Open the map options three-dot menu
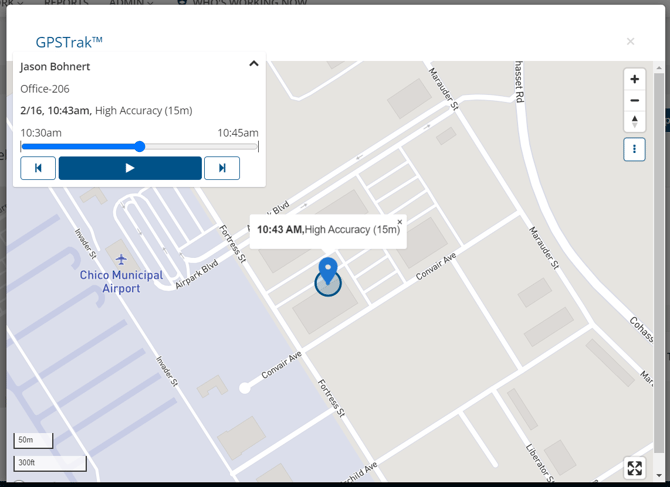The height and width of the screenshot is (487, 670). 634,149
